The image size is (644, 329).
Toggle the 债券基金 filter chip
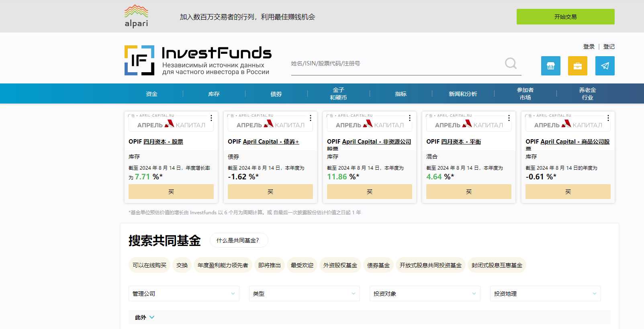(378, 265)
